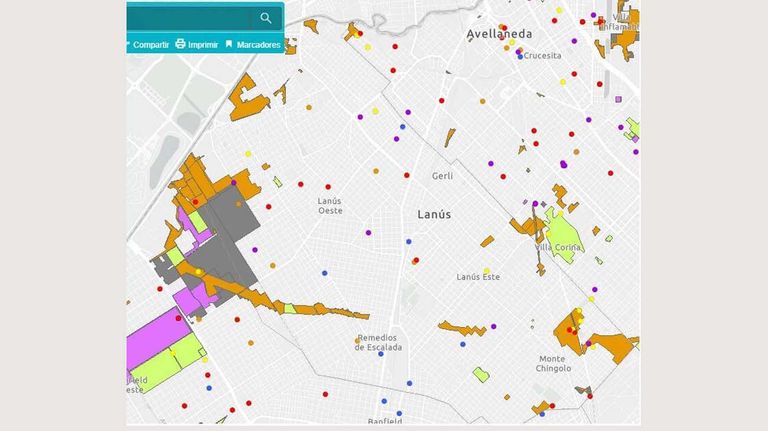Select the orange polygon above Monte Chingolo label
Image resolution: width=768 pixels, height=431 pixels.
(568, 331)
